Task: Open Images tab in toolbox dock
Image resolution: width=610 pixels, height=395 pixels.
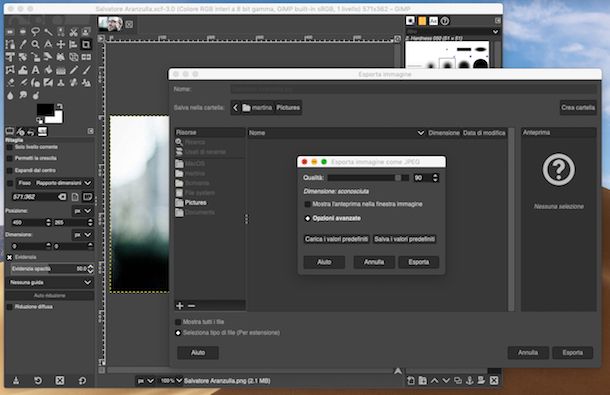Action: (x=42, y=132)
